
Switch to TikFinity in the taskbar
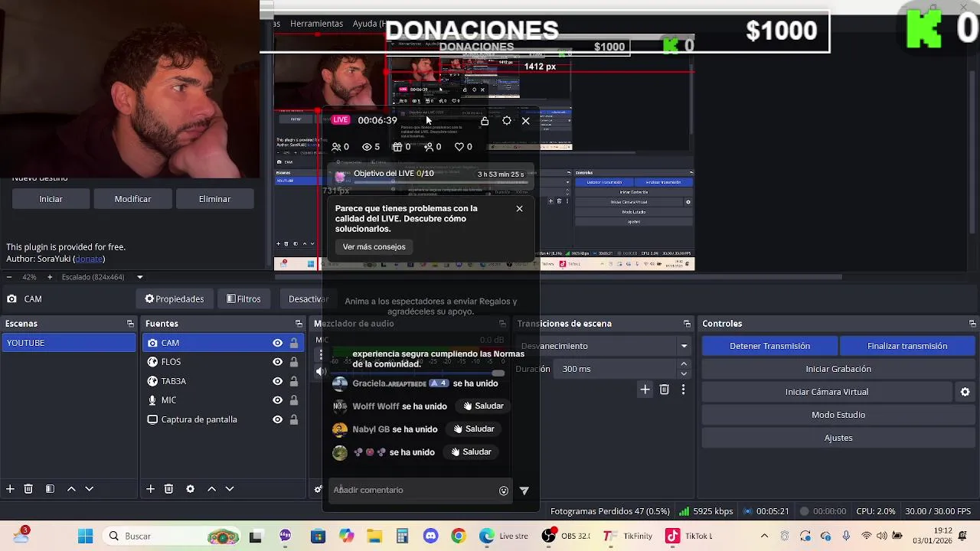(627, 536)
